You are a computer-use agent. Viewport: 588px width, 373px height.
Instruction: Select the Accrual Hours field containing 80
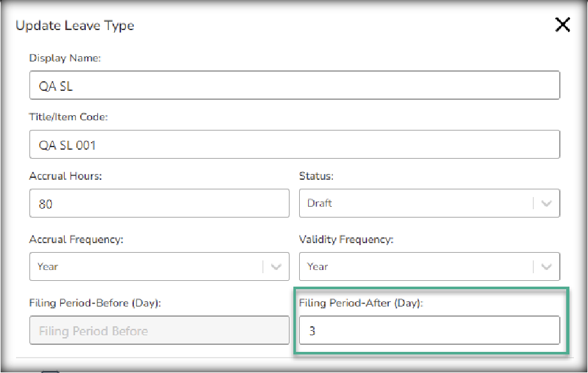[x=159, y=203]
